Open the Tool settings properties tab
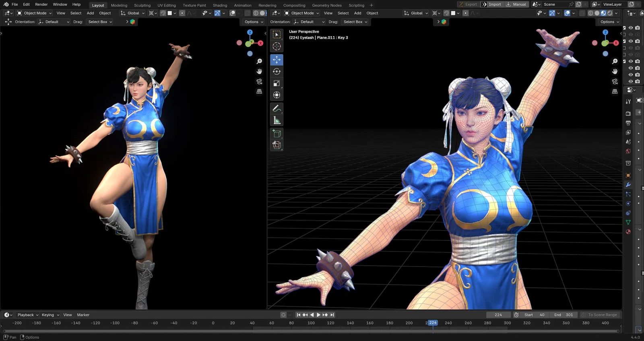This screenshot has height=341, width=644. (x=628, y=101)
